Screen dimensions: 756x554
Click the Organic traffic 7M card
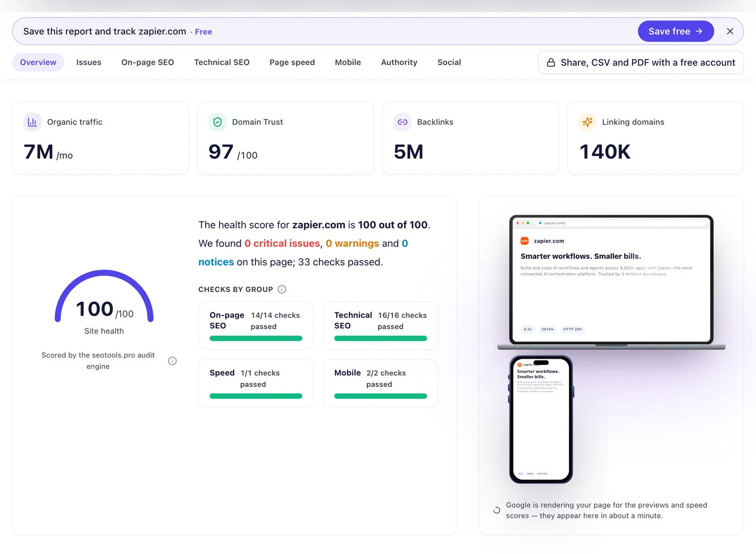(x=100, y=138)
